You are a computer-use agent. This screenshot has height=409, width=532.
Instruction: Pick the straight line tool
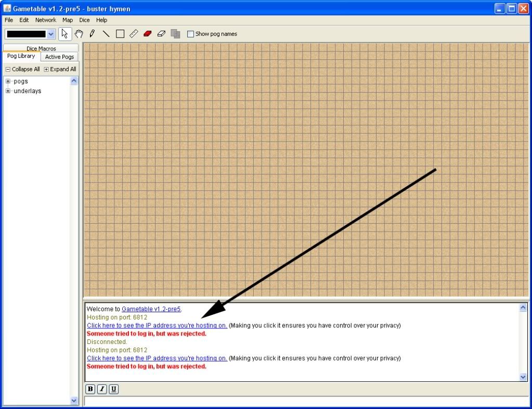tap(106, 34)
